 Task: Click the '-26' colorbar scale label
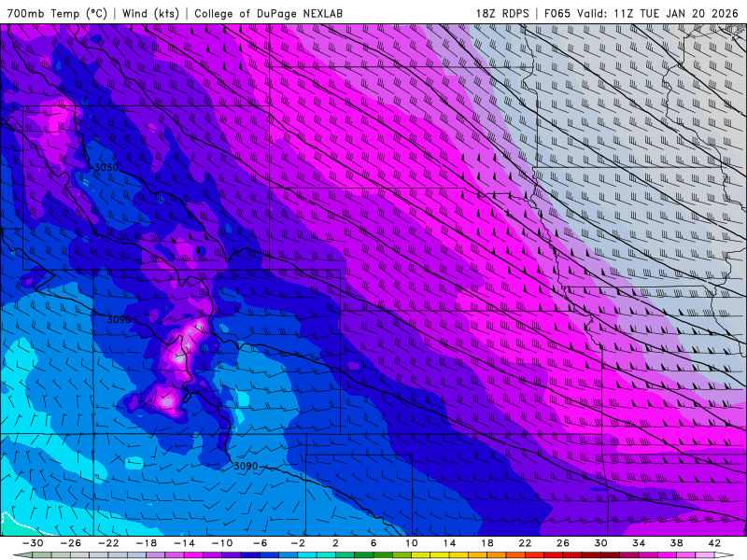(x=71, y=543)
